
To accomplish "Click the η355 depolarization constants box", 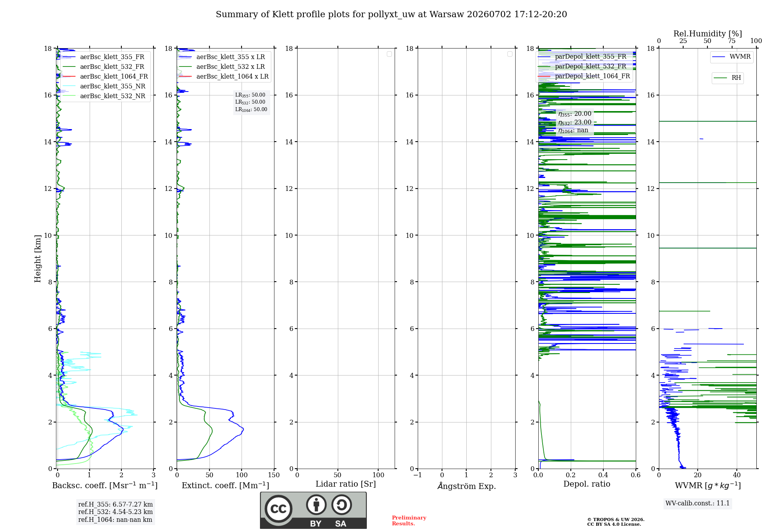I will tap(575, 122).
